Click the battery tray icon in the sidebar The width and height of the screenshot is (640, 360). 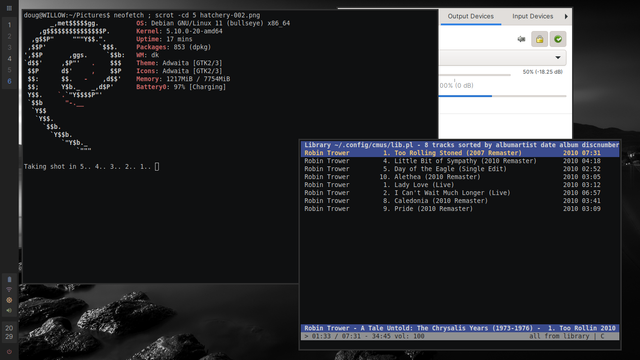9,280
